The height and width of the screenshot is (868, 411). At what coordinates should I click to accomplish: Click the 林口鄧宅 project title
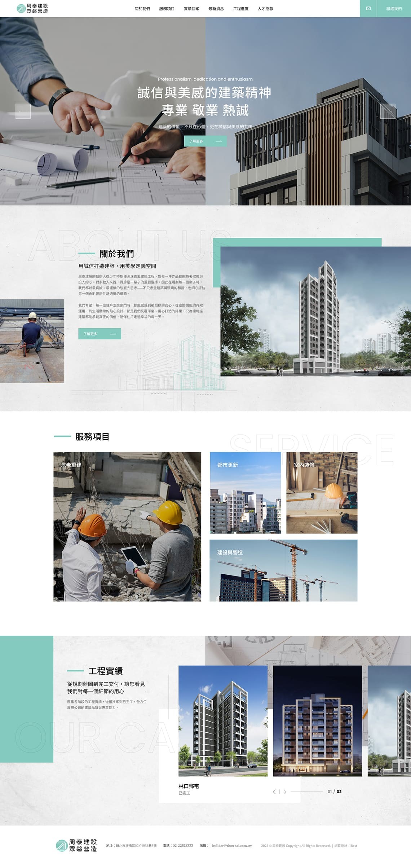(x=189, y=786)
